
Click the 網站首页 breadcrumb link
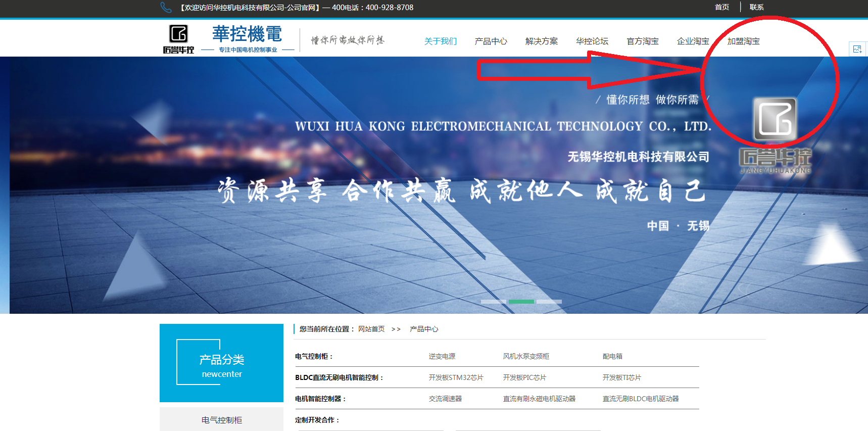point(371,329)
